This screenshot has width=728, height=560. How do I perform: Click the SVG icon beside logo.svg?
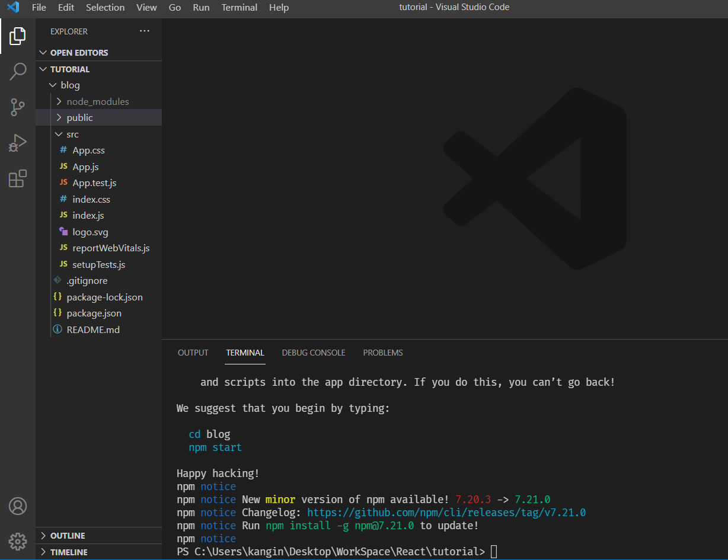point(63,232)
